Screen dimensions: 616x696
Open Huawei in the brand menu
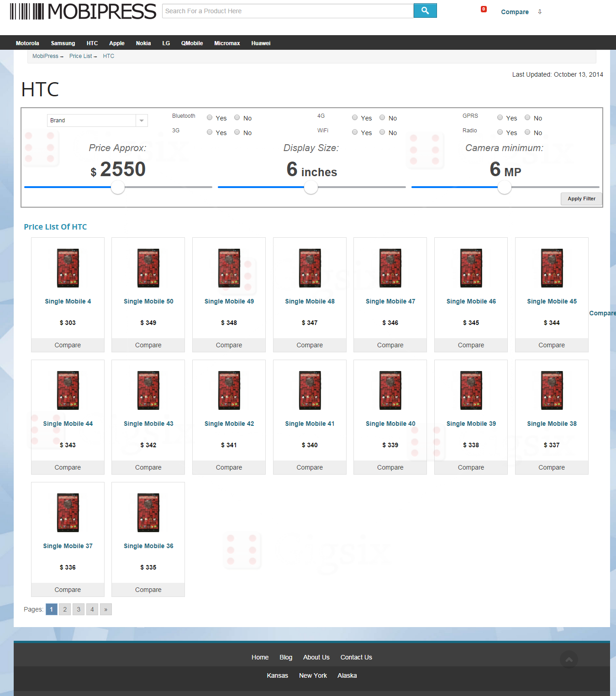pos(261,43)
